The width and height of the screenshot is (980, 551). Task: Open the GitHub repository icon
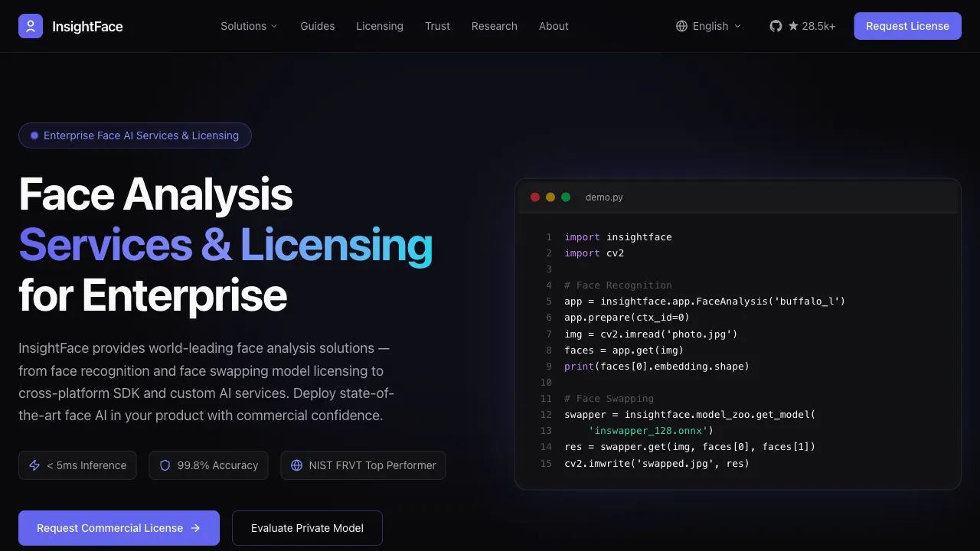[776, 26]
